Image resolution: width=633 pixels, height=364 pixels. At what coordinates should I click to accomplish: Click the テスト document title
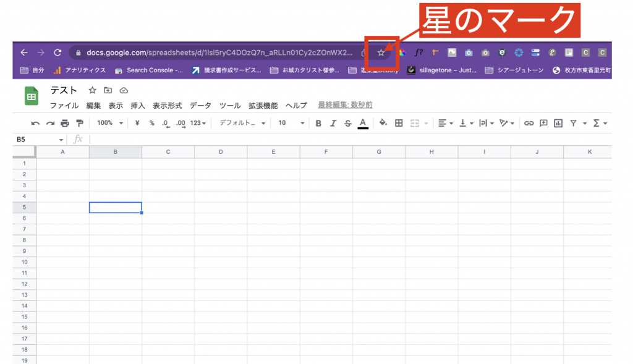[x=64, y=90]
